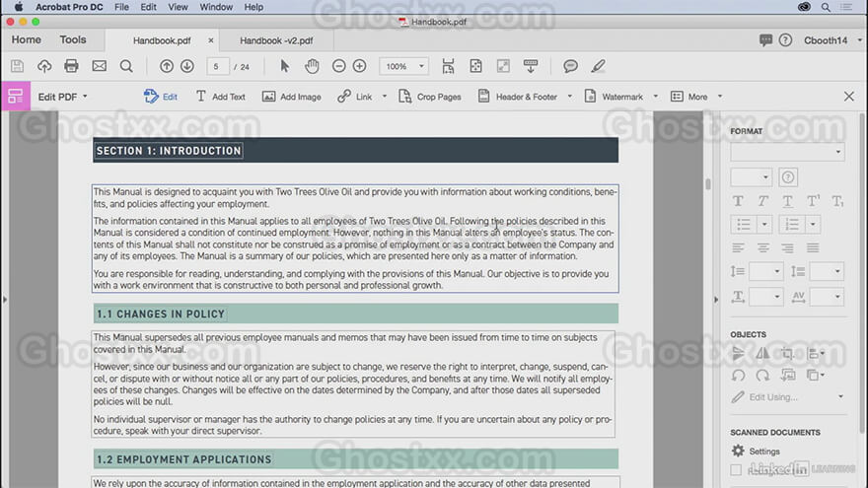The height and width of the screenshot is (488, 868).
Task: Go to next page arrow
Action: pos(187,66)
